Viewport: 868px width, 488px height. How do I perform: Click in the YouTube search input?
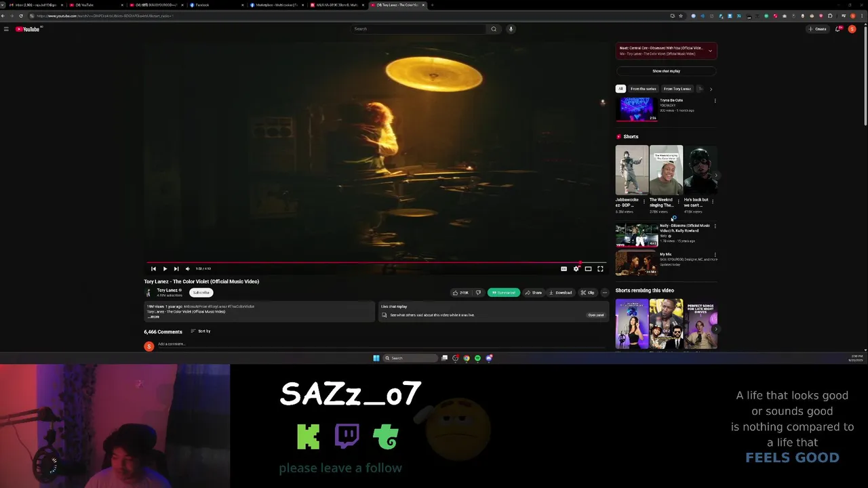[419, 29]
